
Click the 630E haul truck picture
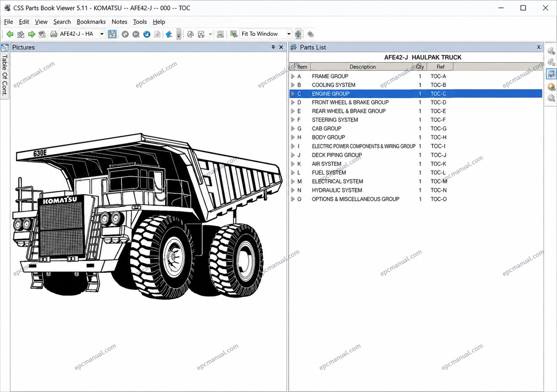tap(147, 216)
